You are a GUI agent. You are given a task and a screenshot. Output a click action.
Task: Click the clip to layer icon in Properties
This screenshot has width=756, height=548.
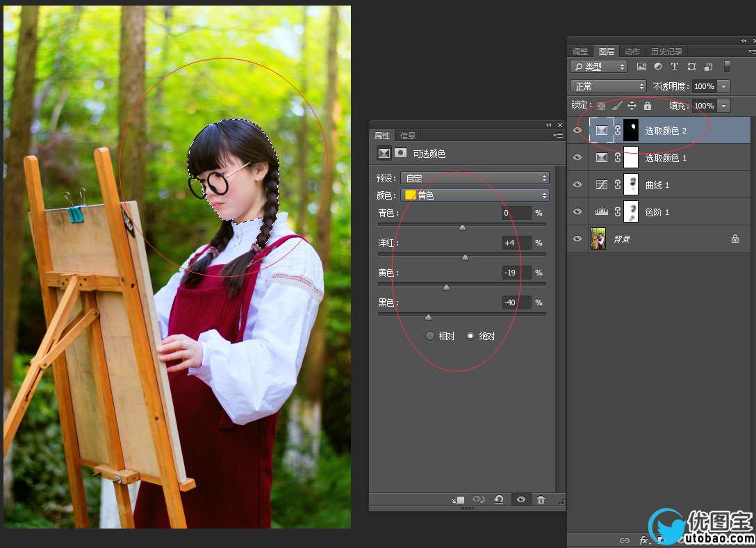pyautogui.click(x=459, y=500)
